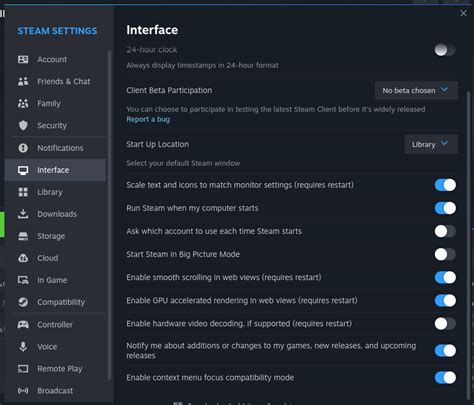Open Notifications via its exclamation icon
This screenshot has height=405, width=474.
pyautogui.click(x=23, y=148)
